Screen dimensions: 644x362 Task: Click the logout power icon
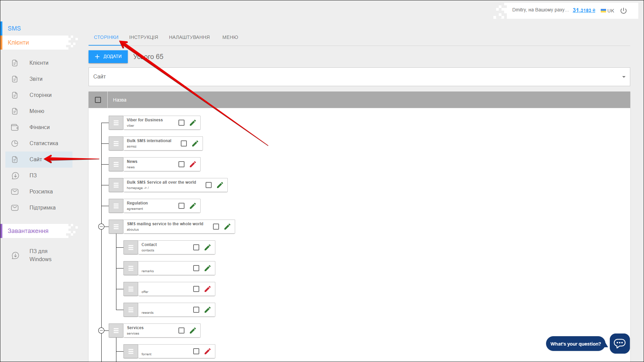[x=624, y=11]
